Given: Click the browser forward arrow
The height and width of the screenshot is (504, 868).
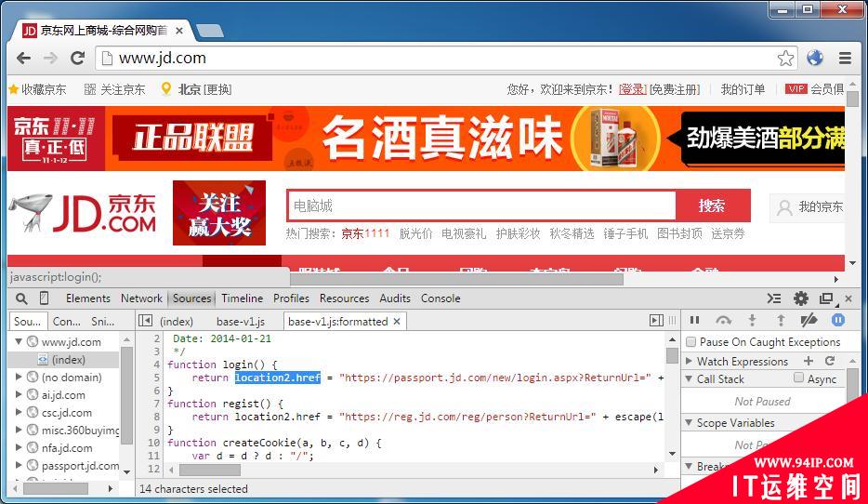Looking at the screenshot, I should 50,58.
